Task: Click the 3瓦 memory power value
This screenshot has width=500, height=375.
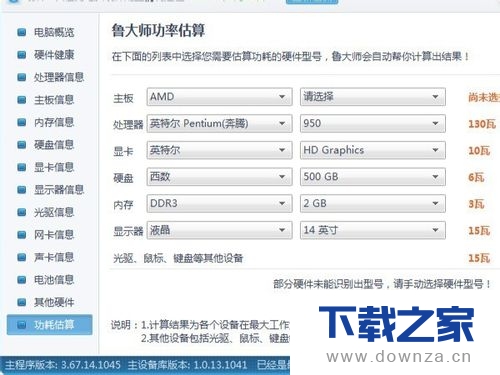Action: 476,204
